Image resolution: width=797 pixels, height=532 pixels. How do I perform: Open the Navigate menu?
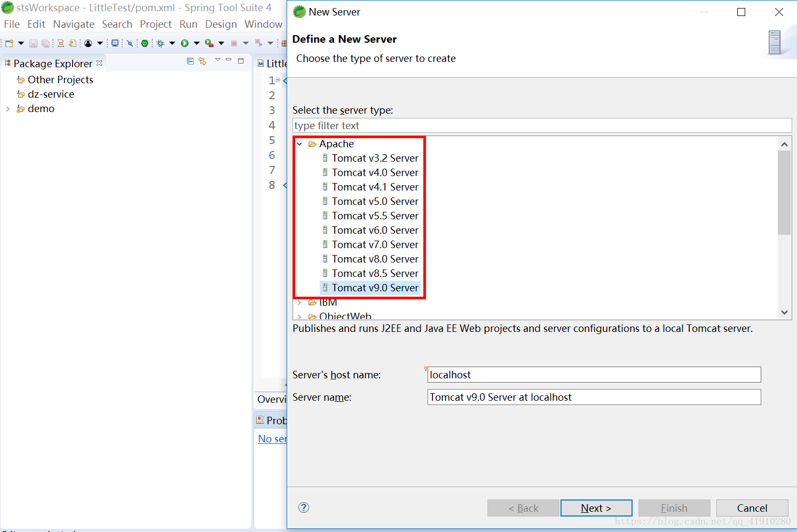[x=74, y=24]
